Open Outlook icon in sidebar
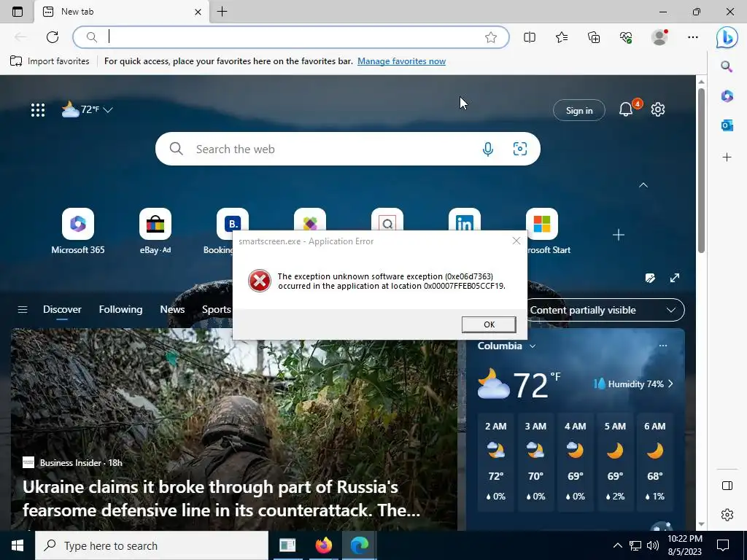Screen dimensions: 747x560 pos(727,125)
